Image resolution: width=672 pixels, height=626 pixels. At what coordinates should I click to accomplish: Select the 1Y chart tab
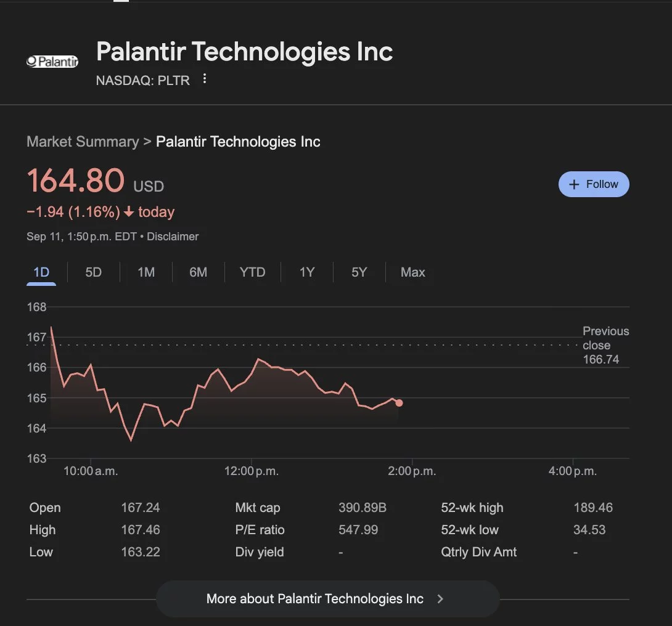[307, 272]
